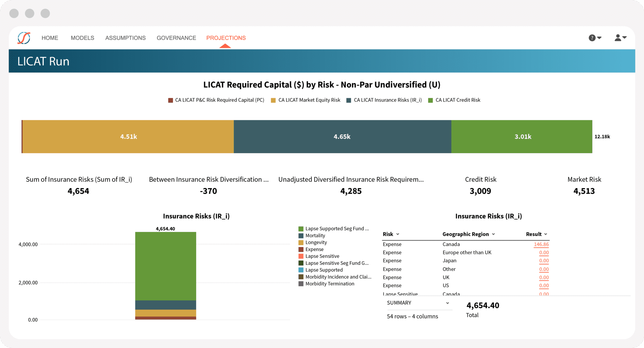Open the user account profile icon
This screenshot has width=644, height=348.
(x=618, y=37)
